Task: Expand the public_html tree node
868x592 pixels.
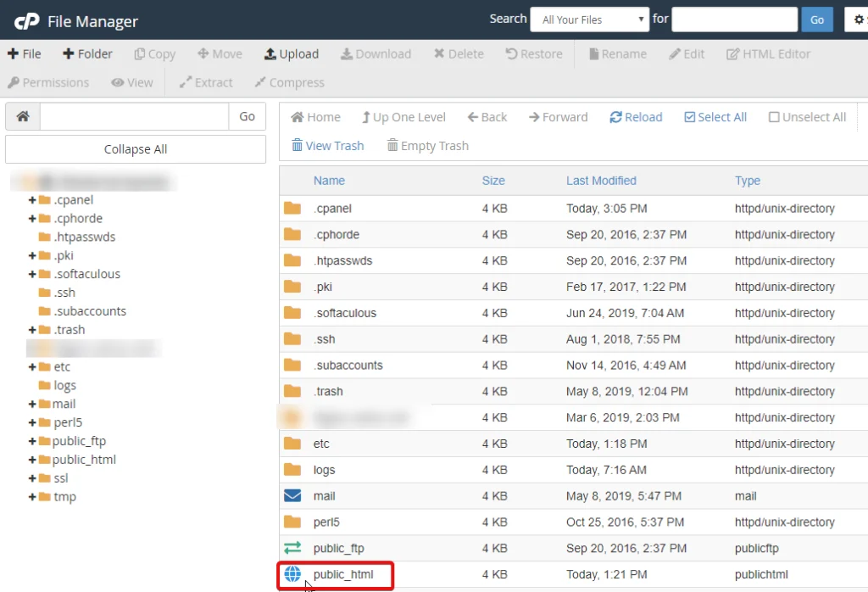Action: point(32,460)
